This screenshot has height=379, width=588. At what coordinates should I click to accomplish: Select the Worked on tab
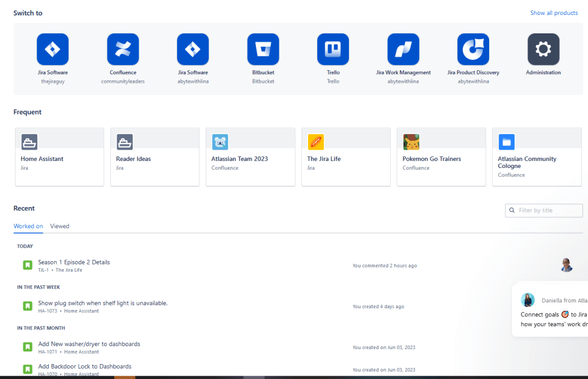[28, 226]
